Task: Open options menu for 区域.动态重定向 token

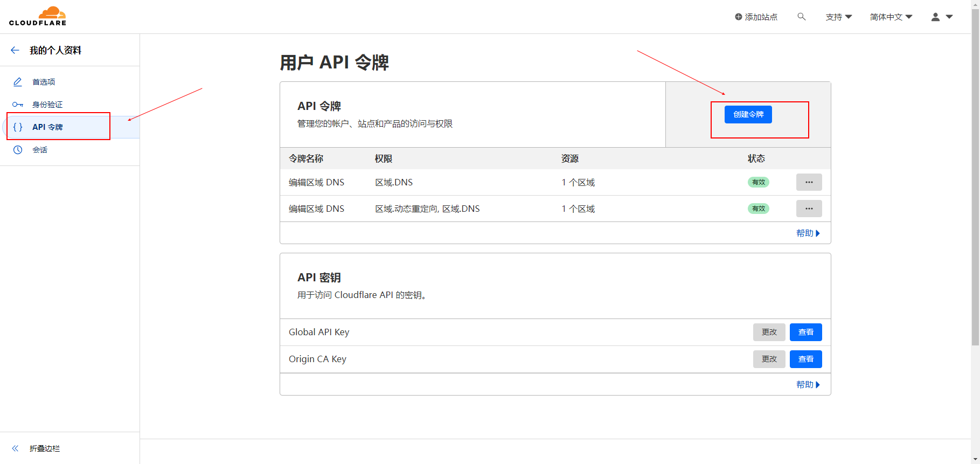Action: coord(809,209)
